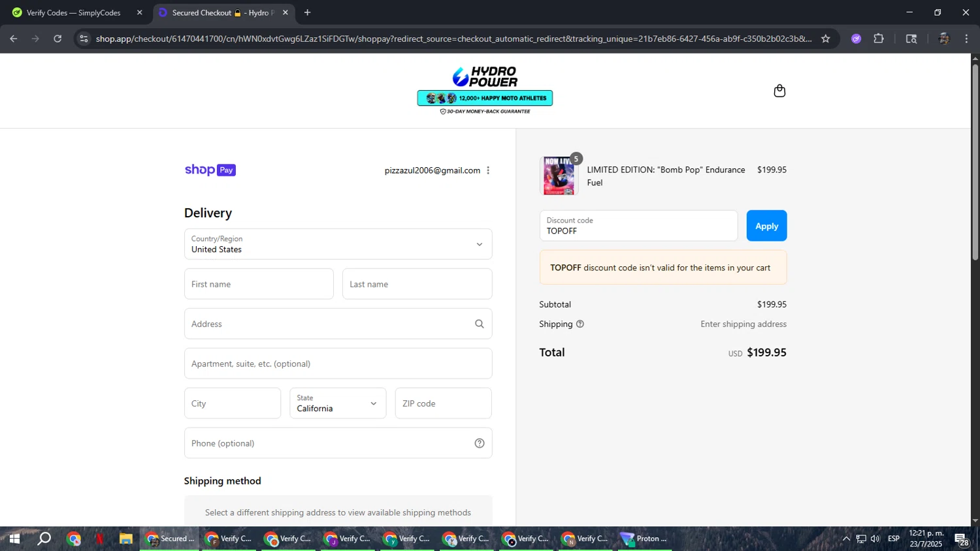Focus the First name field
Viewport: 980px width, 551px height.
click(259, 284)
